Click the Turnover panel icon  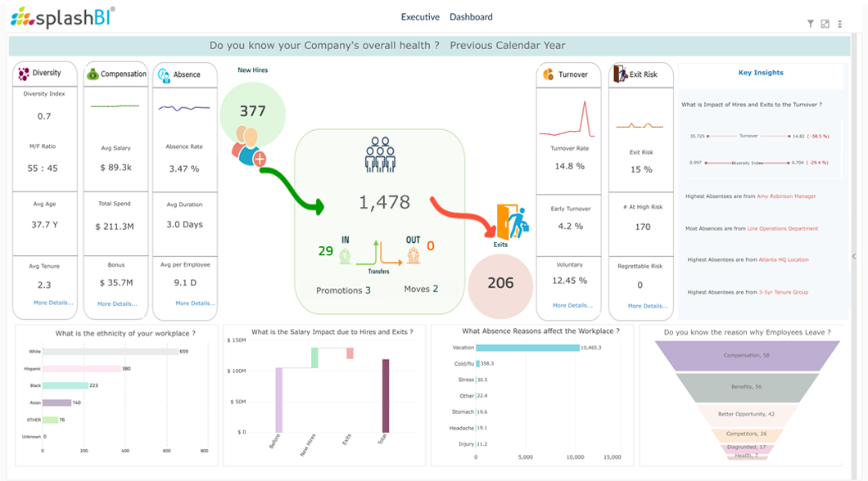[x=547, y=72]
